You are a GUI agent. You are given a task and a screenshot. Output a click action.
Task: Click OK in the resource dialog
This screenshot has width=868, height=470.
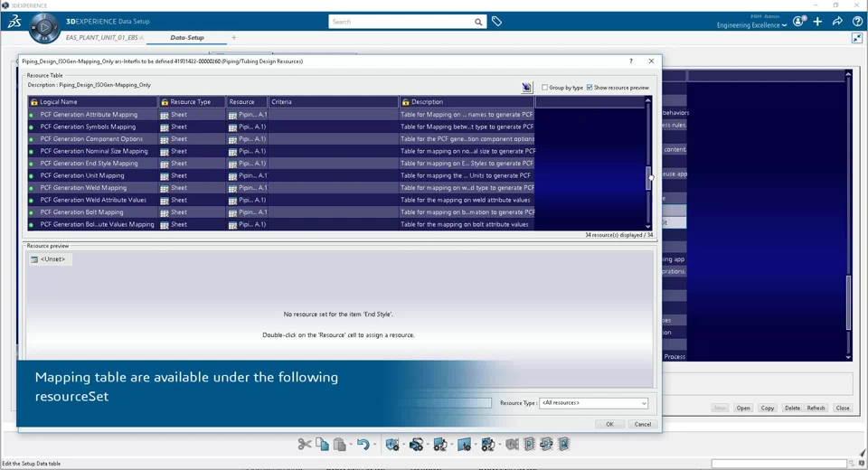pyautogui.click(x=609, y=424)
